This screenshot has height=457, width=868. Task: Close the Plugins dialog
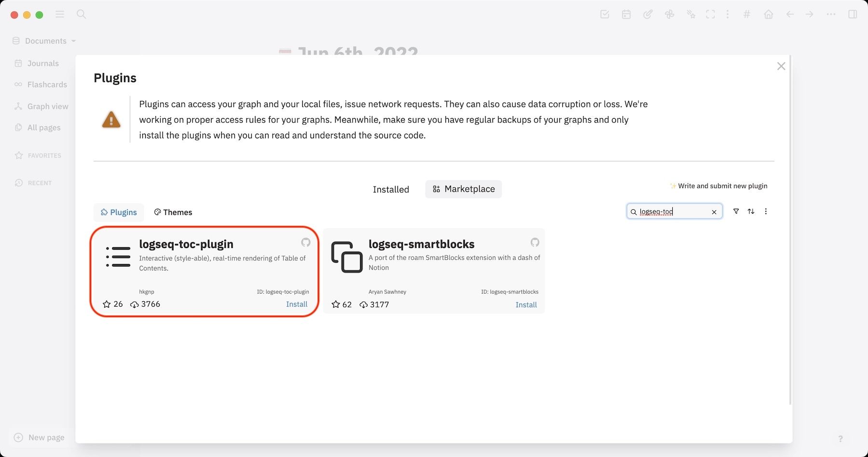(781, 66)
